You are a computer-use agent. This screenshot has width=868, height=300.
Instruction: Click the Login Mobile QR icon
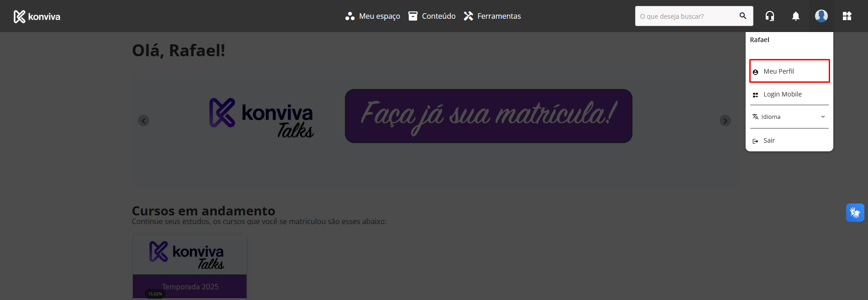pyautogui.click(x=755, y=95)
